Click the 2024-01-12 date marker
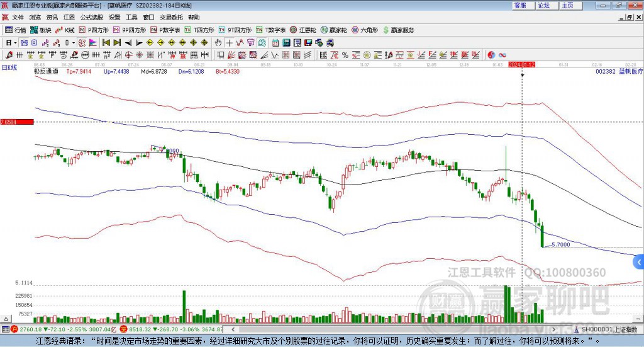Viewport: 644px width, 347px height. click(521, 65)
